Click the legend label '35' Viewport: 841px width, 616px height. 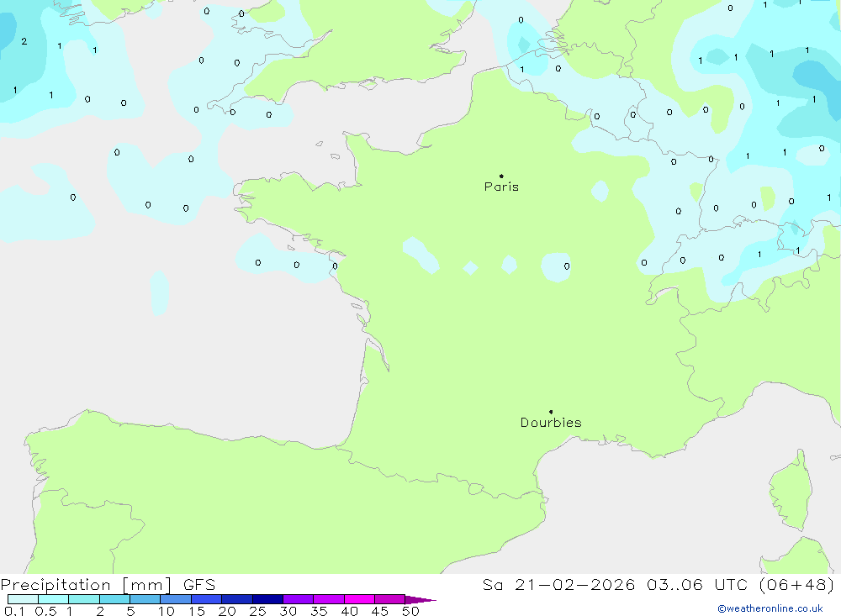319,611
